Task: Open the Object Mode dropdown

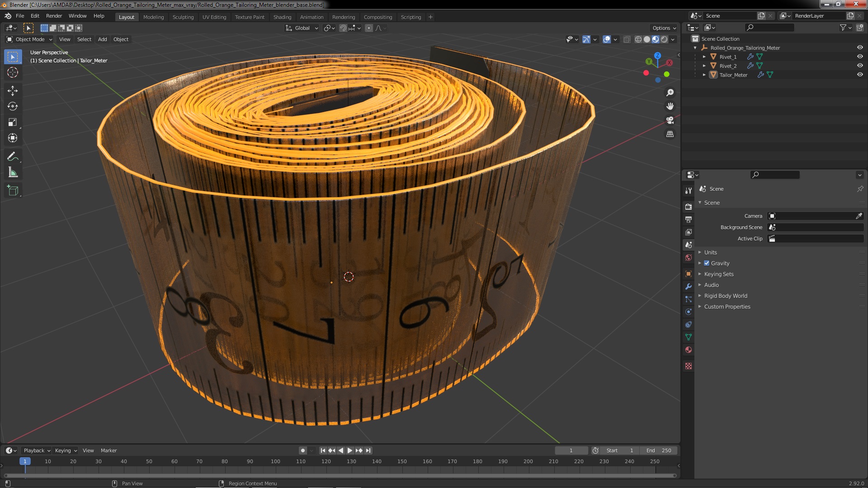Action: [x=30, y=39]
